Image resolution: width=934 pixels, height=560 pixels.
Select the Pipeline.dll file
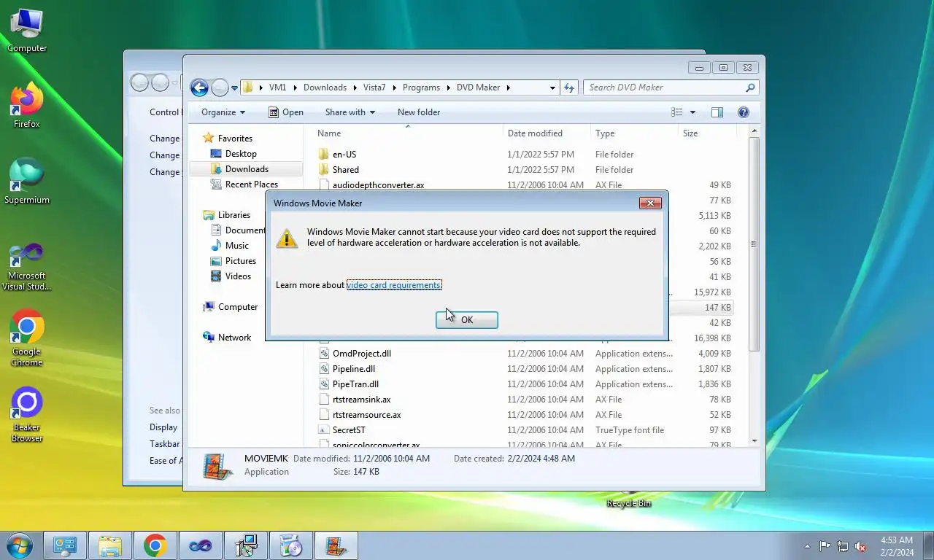pyautogui.click(x=347, y=369)
